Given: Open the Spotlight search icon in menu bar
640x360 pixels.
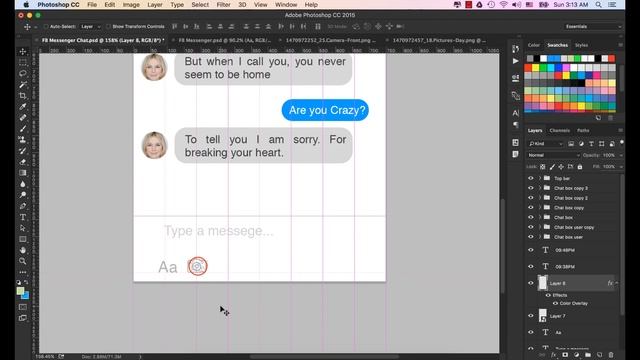Looking at the screenshot, I should tap(598, 5).
